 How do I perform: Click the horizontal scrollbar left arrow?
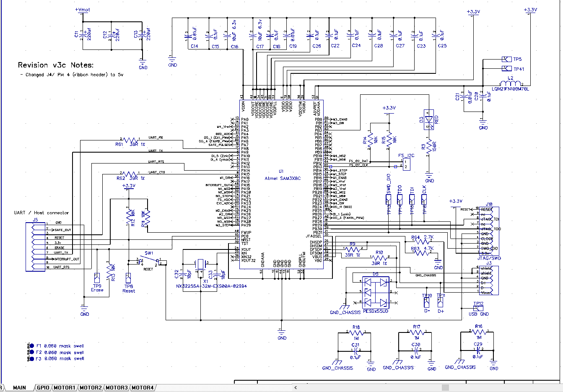(296, 388)
